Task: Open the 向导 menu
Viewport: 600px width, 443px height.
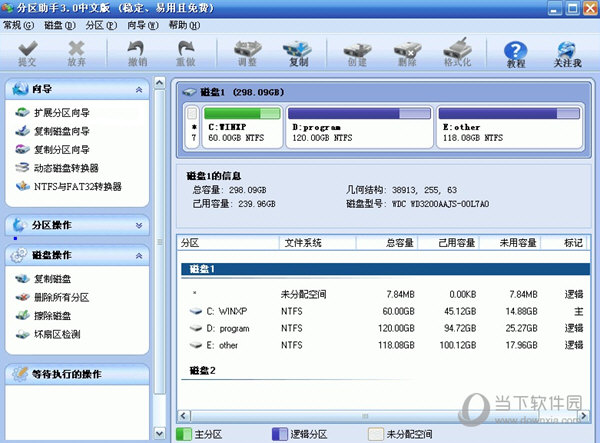Action: (x=143, y=25)
